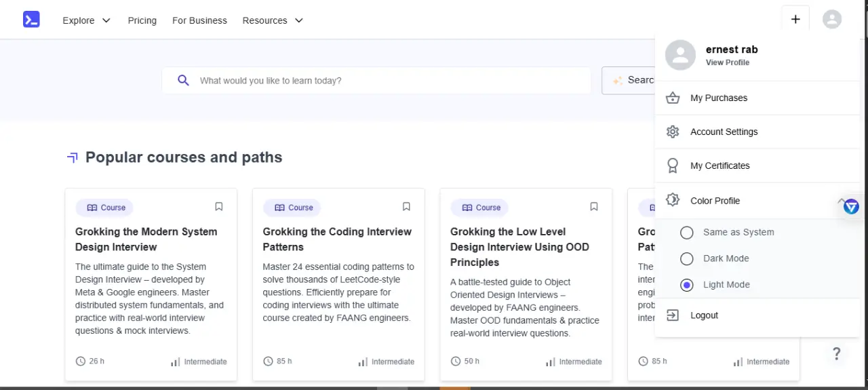Open Account Settings menu entry

pos(757,132)
